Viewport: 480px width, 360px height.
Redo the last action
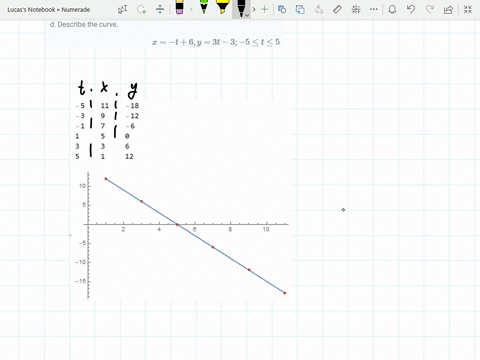click(430, 9)
